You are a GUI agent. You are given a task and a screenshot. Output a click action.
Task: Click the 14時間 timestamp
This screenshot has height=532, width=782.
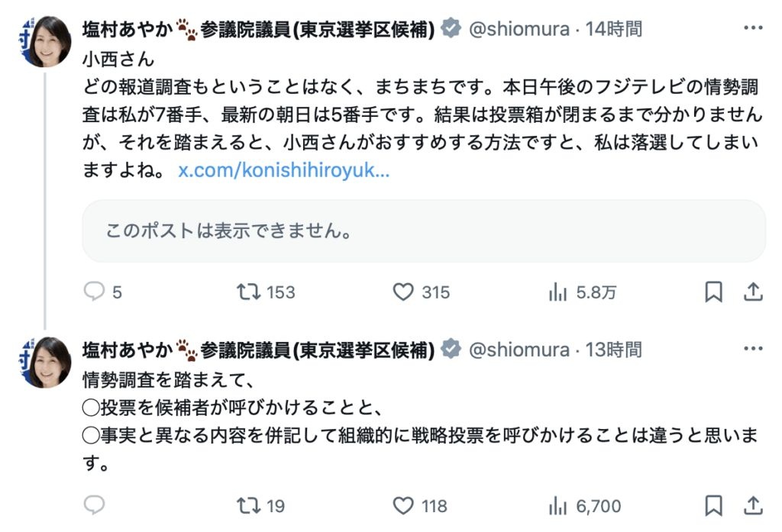[613, 29]
